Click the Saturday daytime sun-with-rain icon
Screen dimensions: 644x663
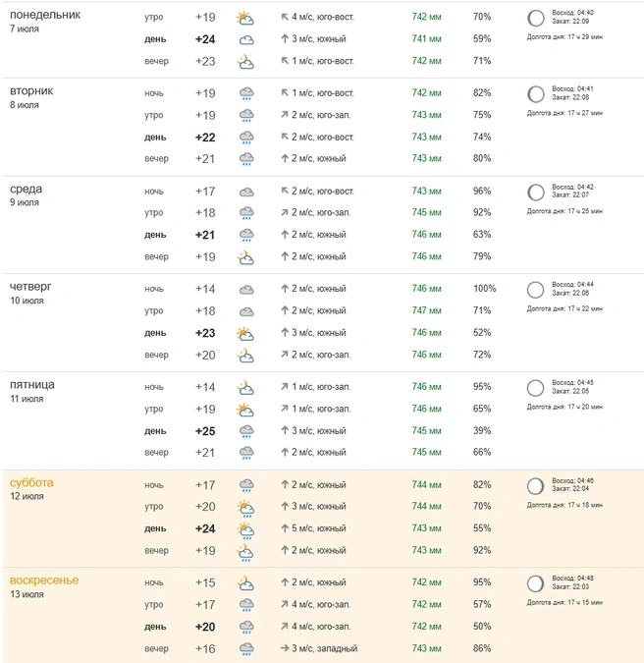(245, 530)
